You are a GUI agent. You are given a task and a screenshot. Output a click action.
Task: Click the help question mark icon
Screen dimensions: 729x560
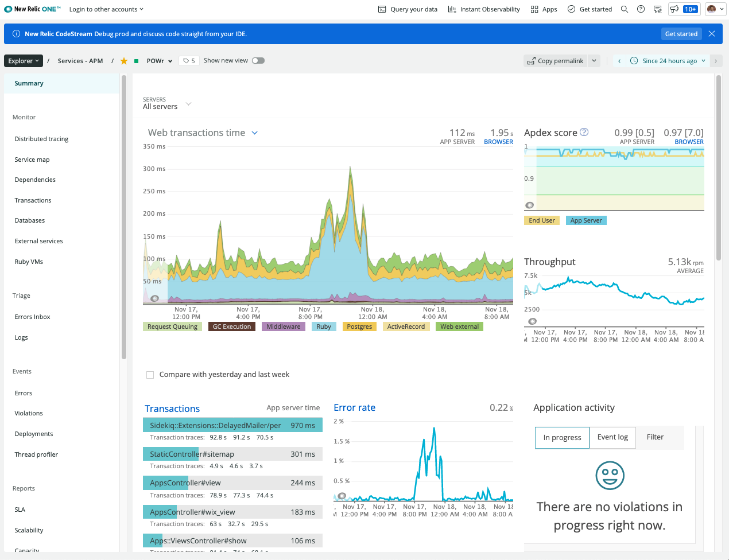(x=641, y=9)
